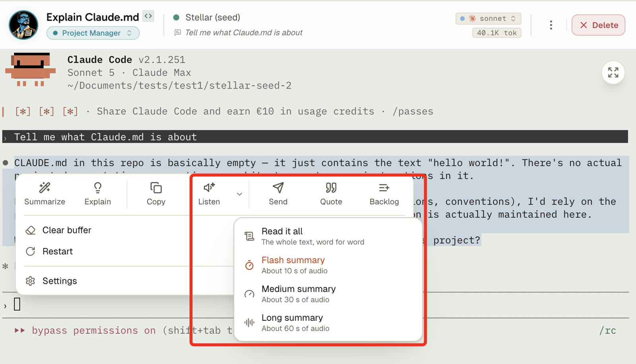The image size is (636, 364).
Task: Open the sonnet model selector
Action: point(488,19)
